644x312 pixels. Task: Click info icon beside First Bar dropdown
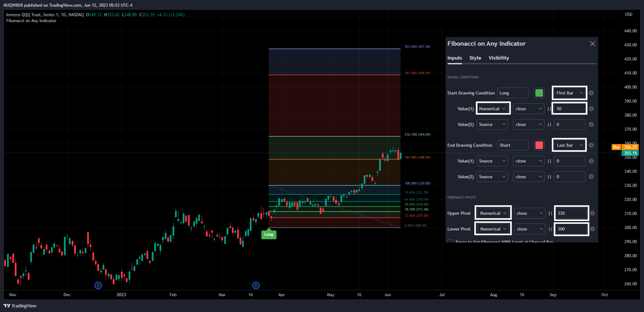(591, 93)
